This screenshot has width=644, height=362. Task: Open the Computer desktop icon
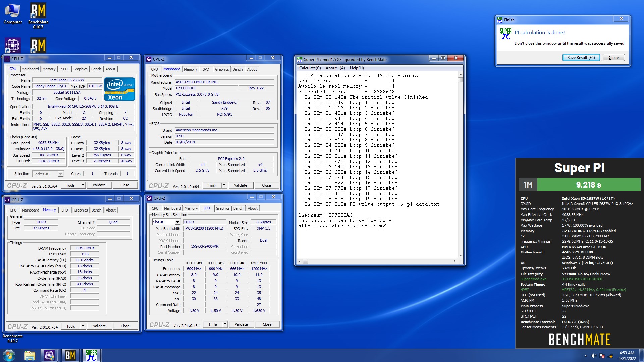point(13,14)
